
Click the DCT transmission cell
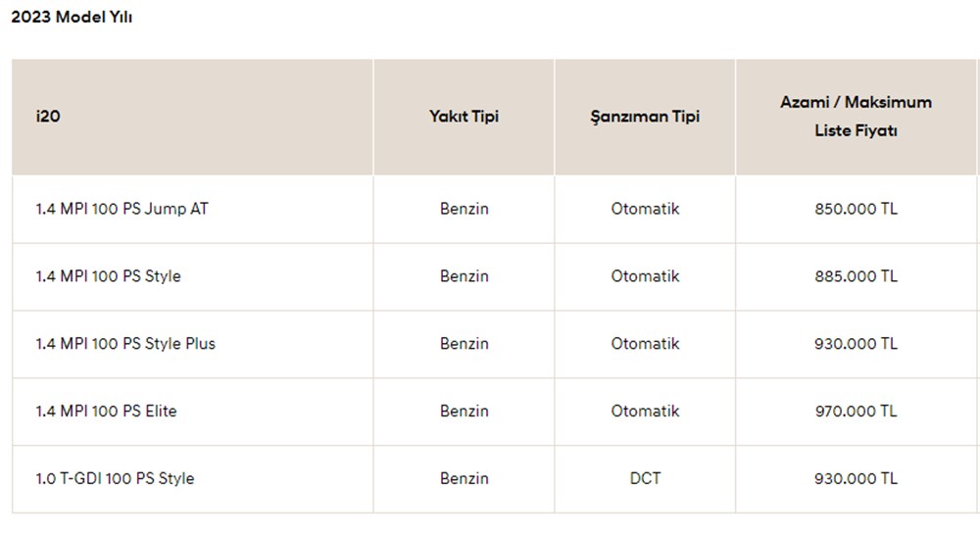(645, 479)
